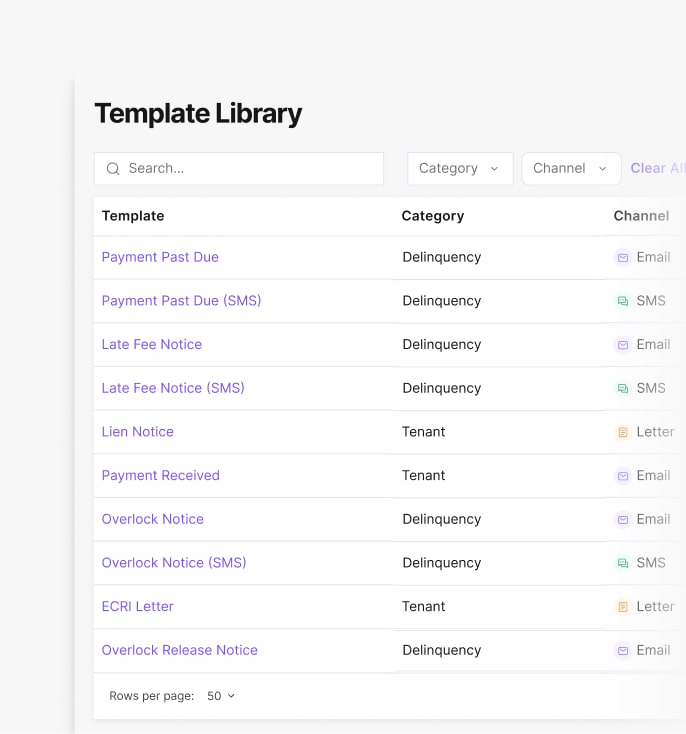Click Email icon in Payment Received row
This screenshot has height=734, width=686.
coord(623,476)
